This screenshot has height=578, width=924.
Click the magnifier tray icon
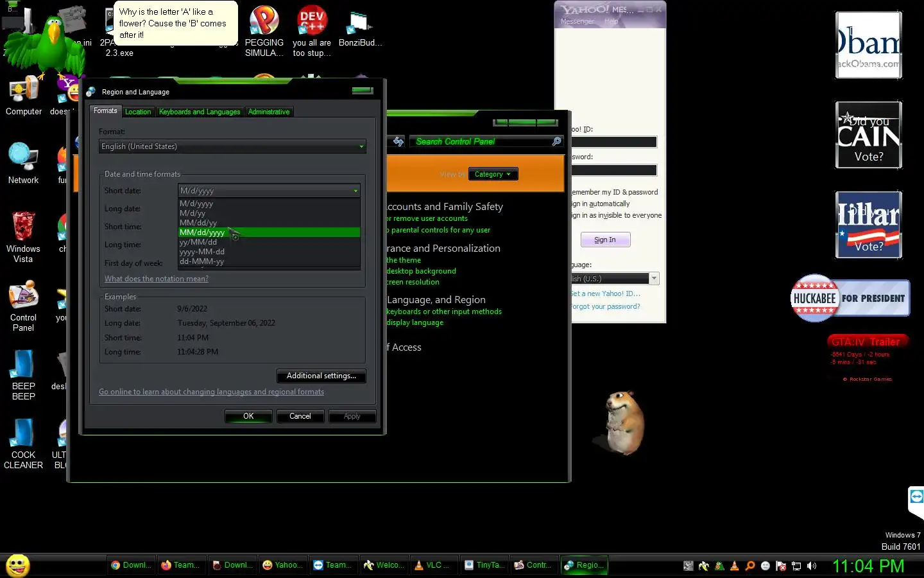[750, 566]
